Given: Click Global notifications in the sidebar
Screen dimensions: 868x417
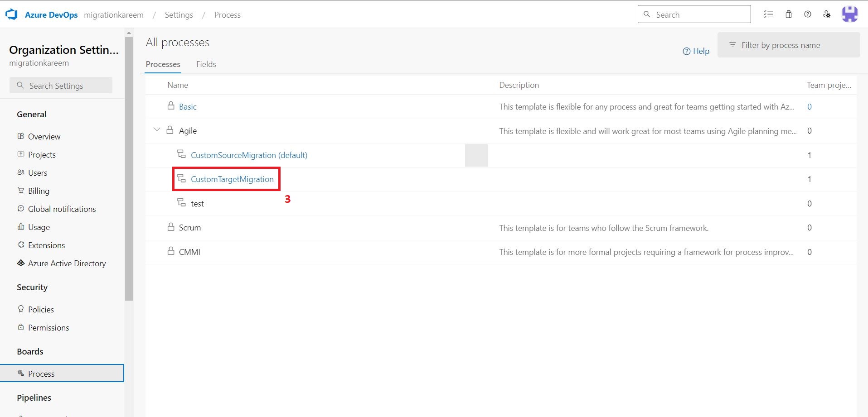Looking at the screenshot, I should (62, 209).
